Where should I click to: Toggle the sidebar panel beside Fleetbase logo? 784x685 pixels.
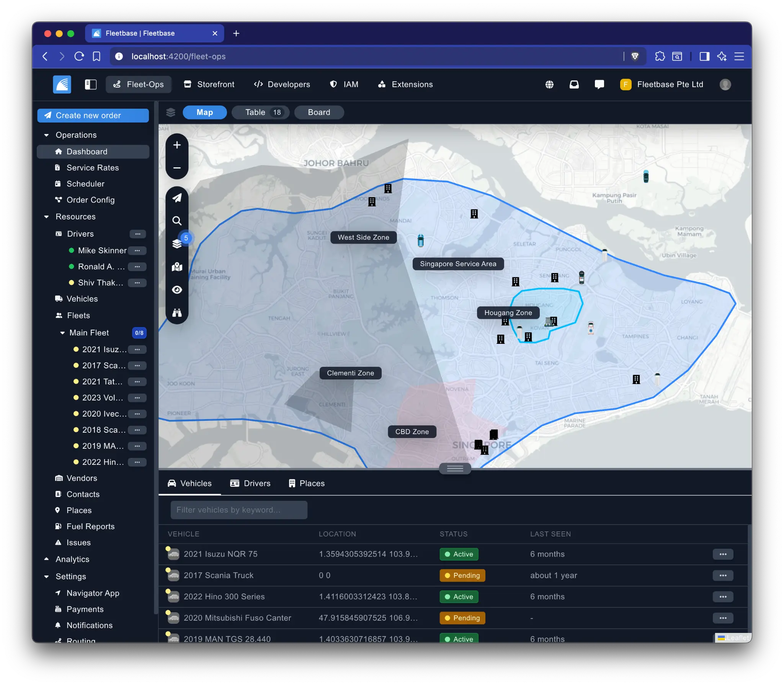coord(91,84)
